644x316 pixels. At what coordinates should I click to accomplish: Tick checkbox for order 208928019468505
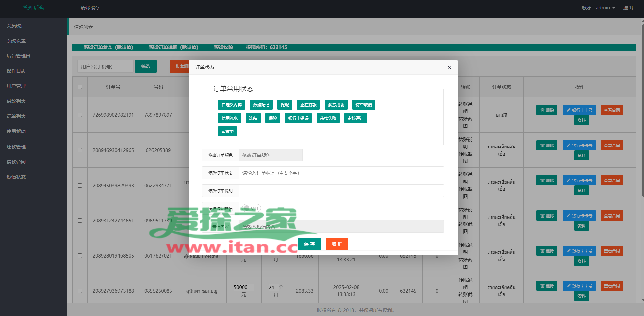pos(80,255)
